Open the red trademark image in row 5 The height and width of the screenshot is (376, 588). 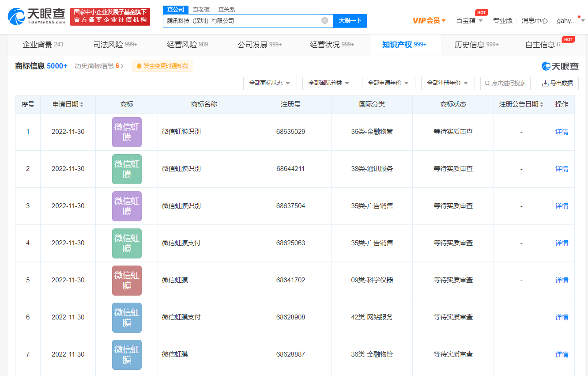(x=127, y=280)
